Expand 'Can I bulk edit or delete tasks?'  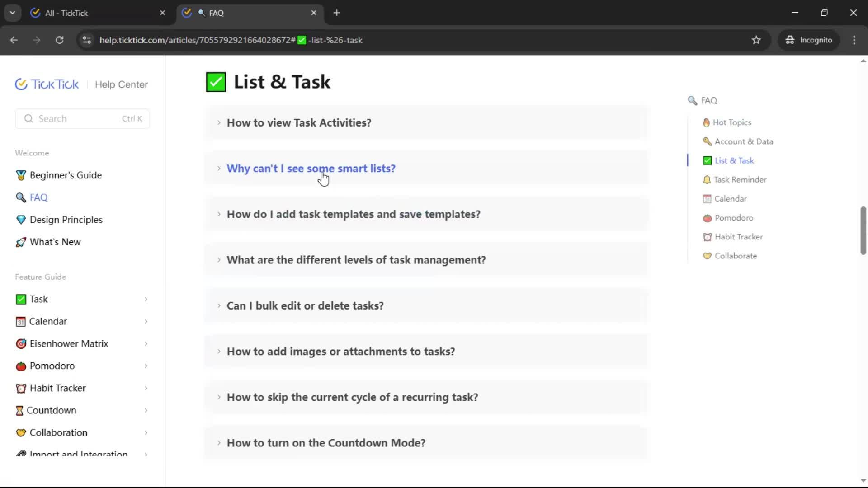pyautogui.click(x=305, y=306)
